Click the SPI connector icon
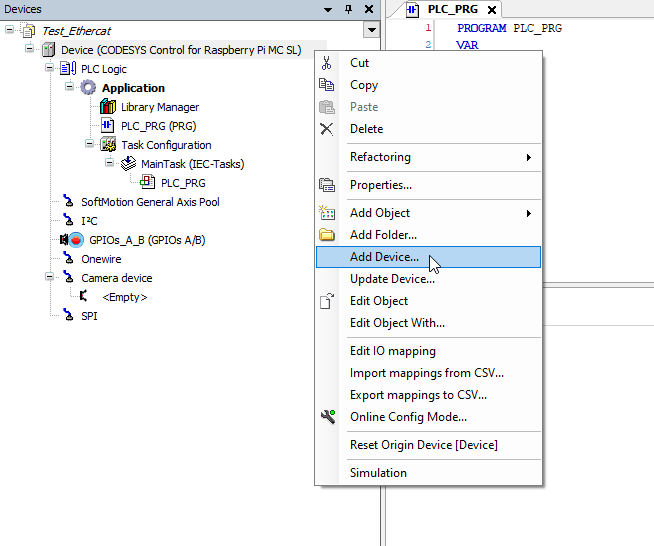 pos(68,315)
